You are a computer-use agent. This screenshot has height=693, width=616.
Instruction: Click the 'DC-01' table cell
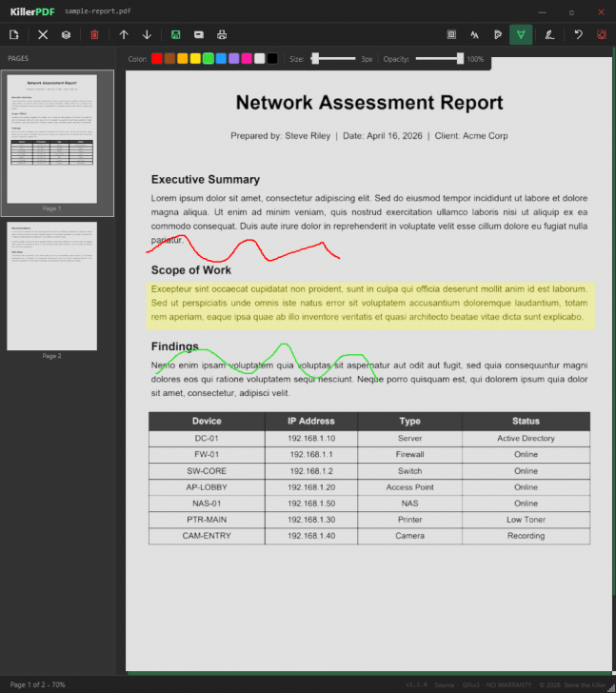click(207, 439)
